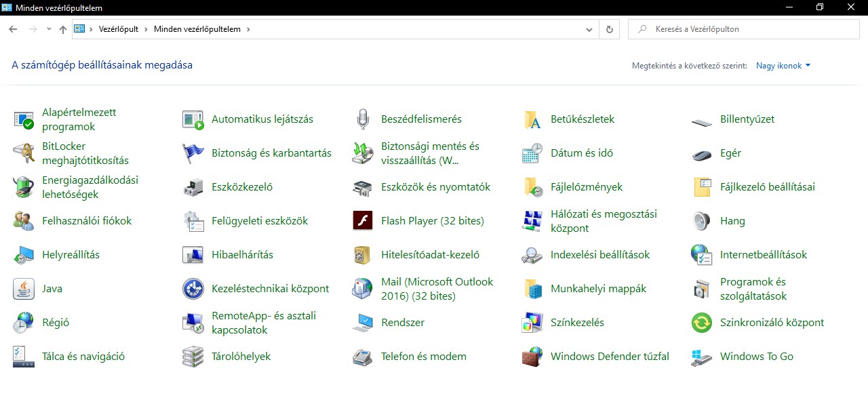
Task: Open the Hang speaker icon
Action: pyautogui.click(x=702, y=221)
